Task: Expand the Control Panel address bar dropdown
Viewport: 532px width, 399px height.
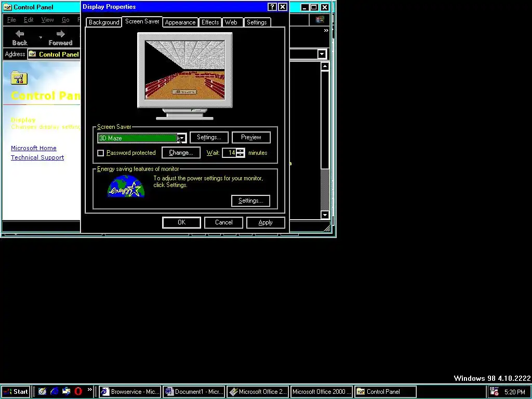Action: pyautogui.click(x=322, y=54)
